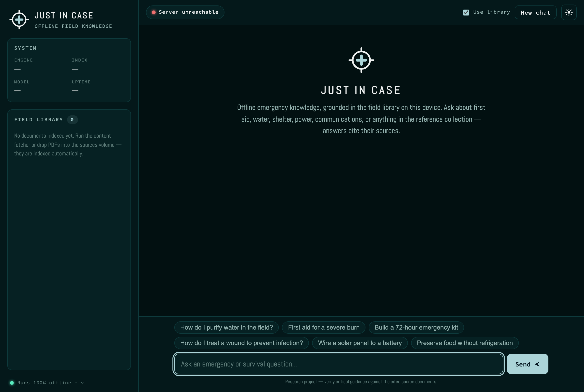Click the Field Library count badge showing 0

tap(72, 120)
